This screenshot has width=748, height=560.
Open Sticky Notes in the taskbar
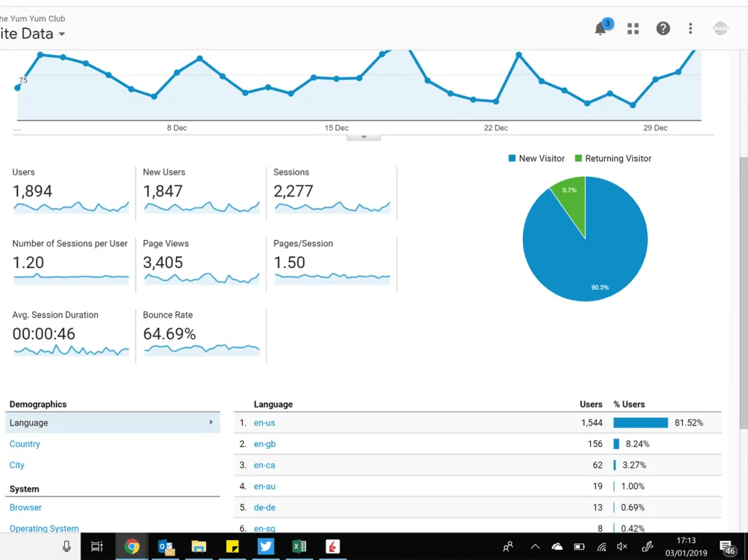[x=232, y=547]
